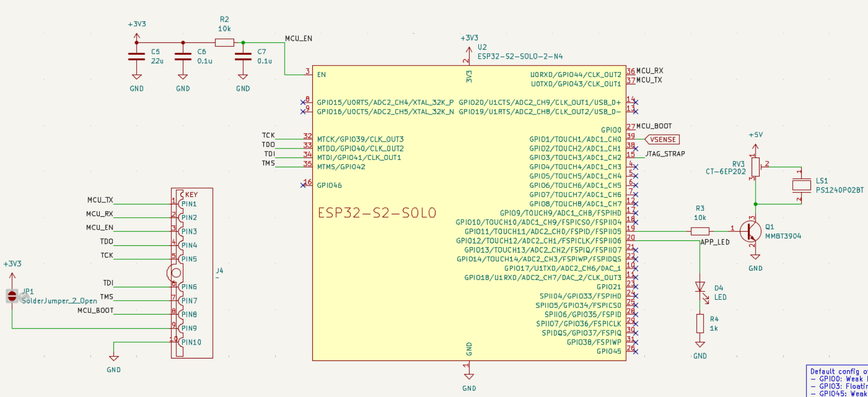
Task: Click the PS1240P02BT value text
Action: [x=840, y=190]
